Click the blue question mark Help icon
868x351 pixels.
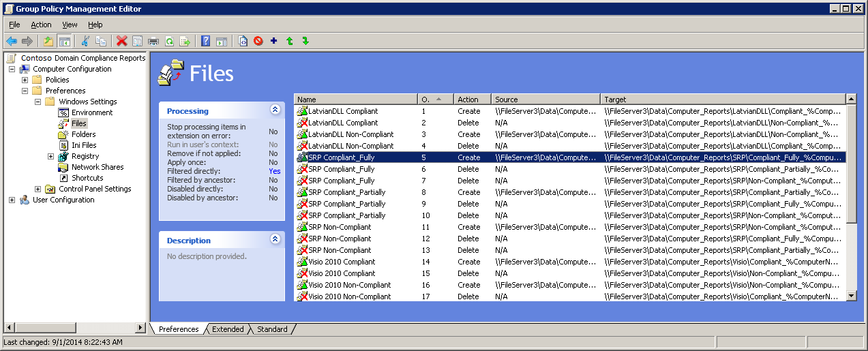tap(205, 41)
